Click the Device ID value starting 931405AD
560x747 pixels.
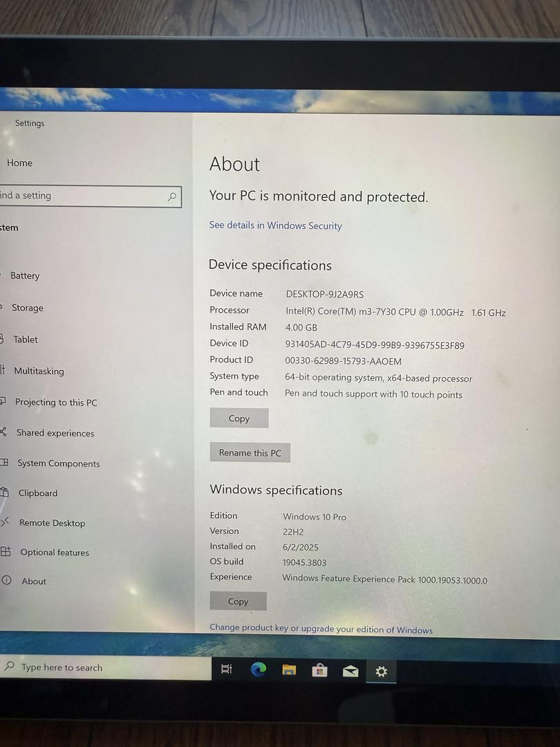tap(375, 345)
